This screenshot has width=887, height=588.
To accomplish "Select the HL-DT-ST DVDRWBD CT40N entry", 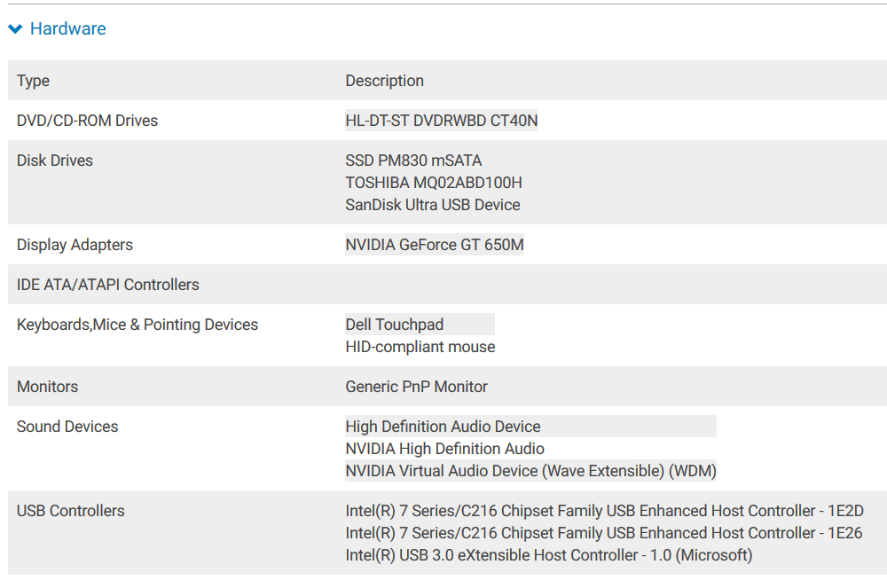I will click(x=441, y=121).
